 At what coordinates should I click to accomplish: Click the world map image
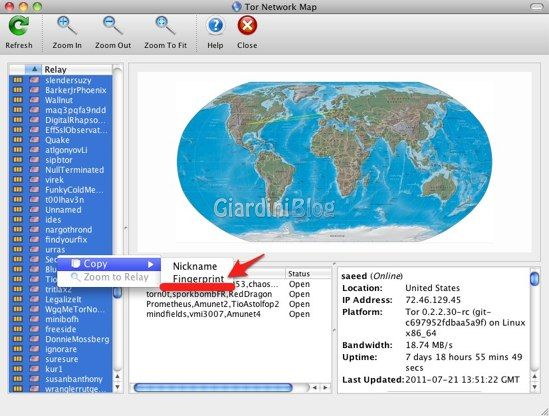coord(334,162)
